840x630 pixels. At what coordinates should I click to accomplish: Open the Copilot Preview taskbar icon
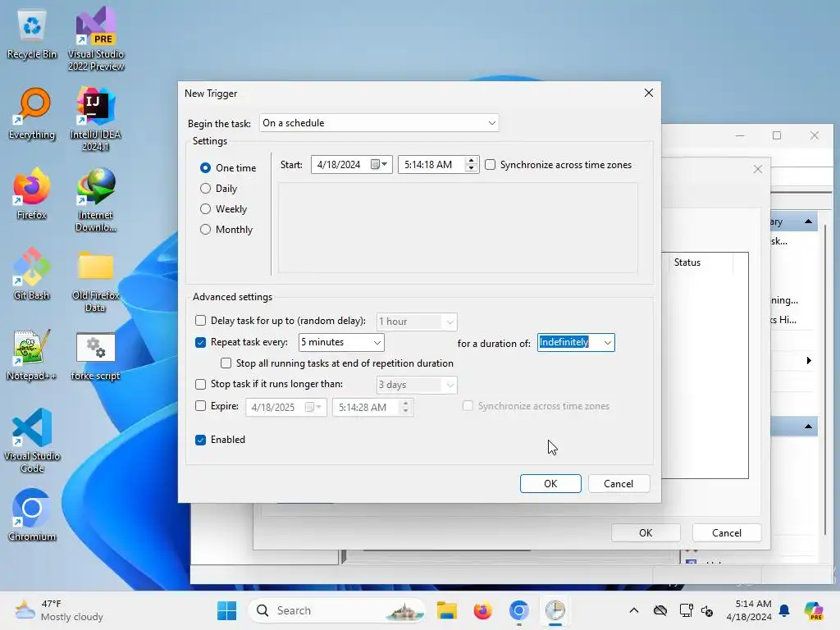[x=814, y=610]
